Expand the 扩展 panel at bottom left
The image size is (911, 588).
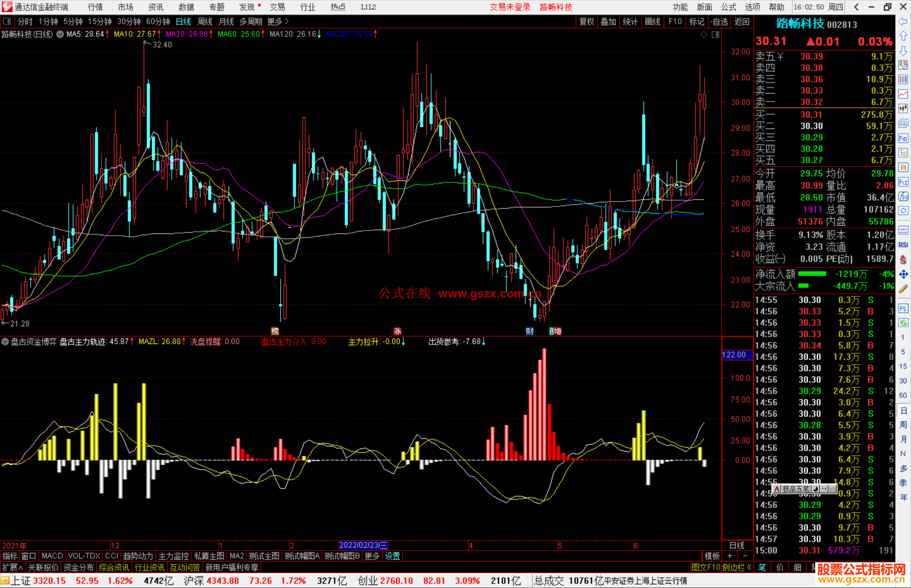pos(13,568)
